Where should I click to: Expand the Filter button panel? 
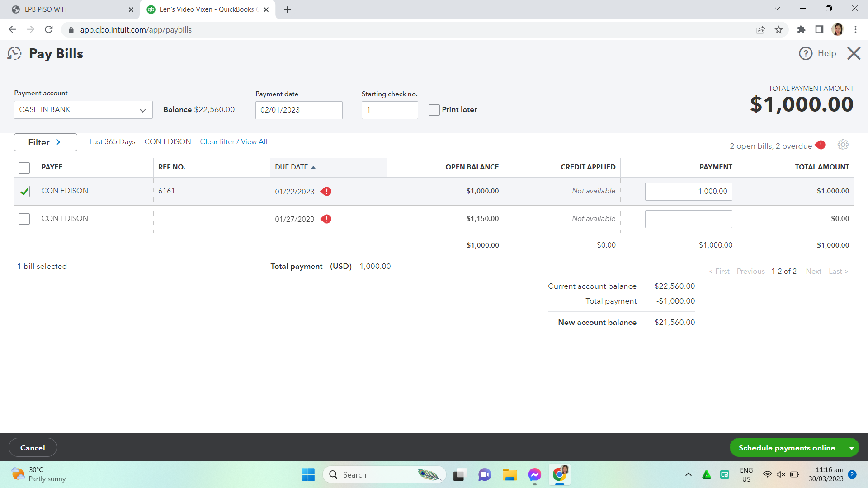[x=45, y=142]
